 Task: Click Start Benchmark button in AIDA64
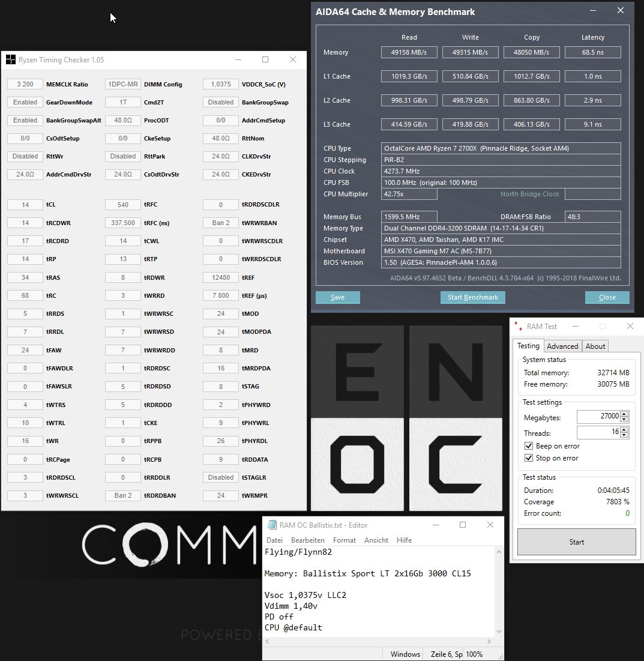pyautogui.click(x=473, y=297)
